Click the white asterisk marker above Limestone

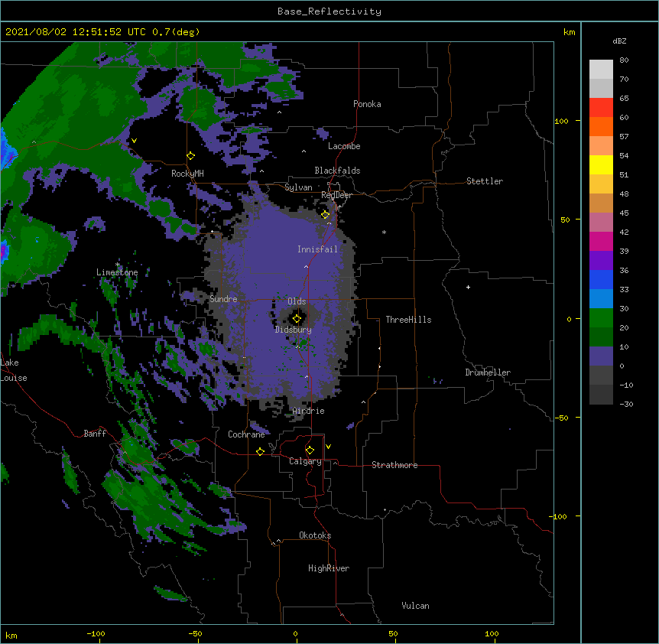[x=117, y=265]
